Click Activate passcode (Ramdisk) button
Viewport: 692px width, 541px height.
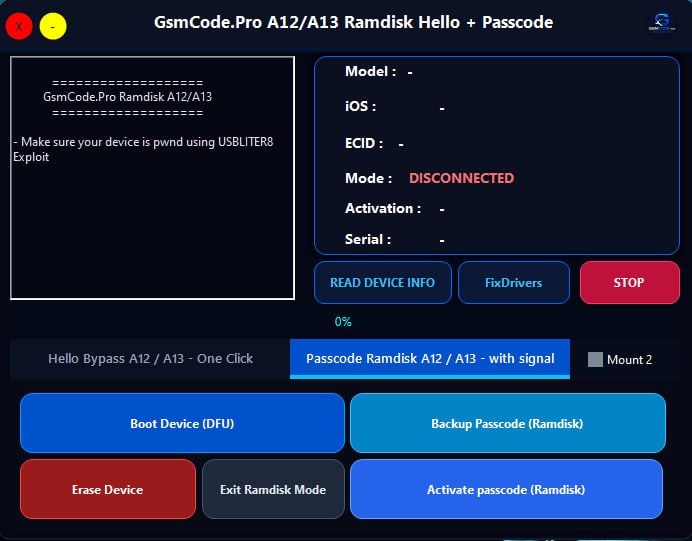[506, 489]
